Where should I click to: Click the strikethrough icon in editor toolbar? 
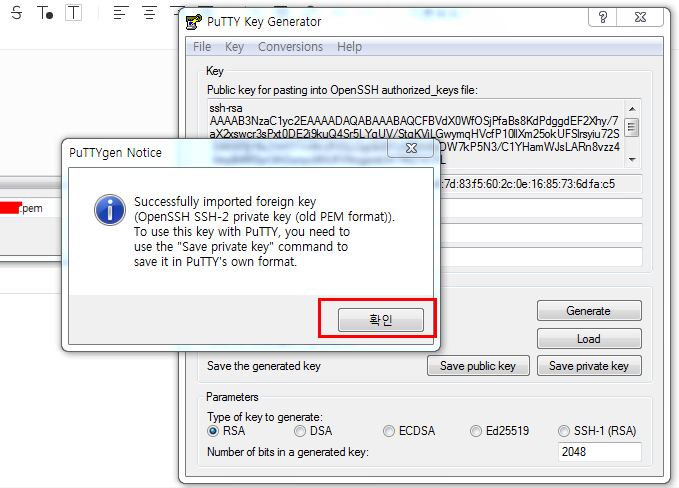click(16, 13)
